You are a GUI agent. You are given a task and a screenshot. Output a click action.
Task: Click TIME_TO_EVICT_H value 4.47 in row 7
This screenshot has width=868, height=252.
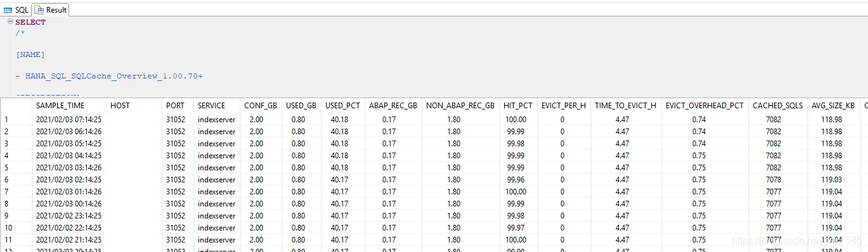pyautogui.click(x=622, y=191)
